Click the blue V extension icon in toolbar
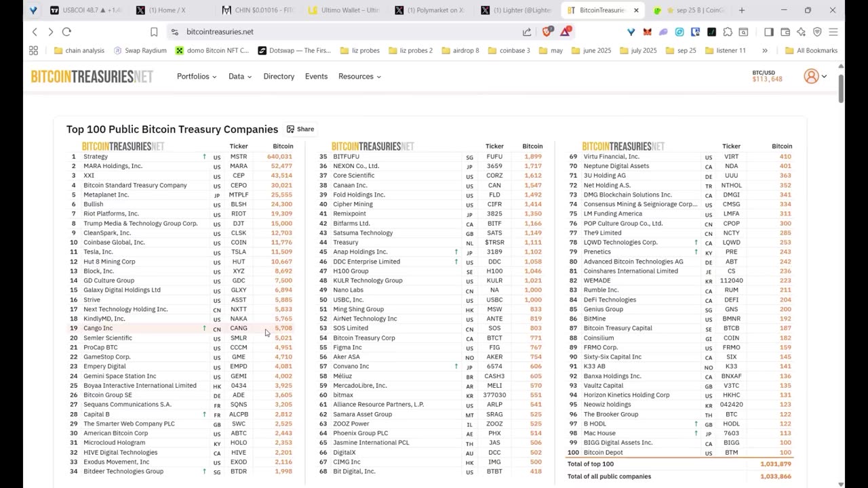 [631, 32]
